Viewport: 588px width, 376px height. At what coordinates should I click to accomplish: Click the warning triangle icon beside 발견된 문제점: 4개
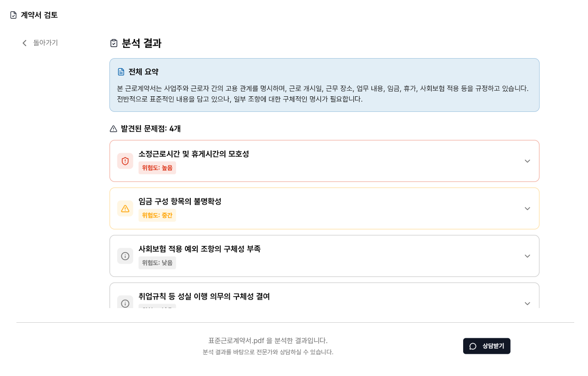pyautogui.click(x=114, y=129)
